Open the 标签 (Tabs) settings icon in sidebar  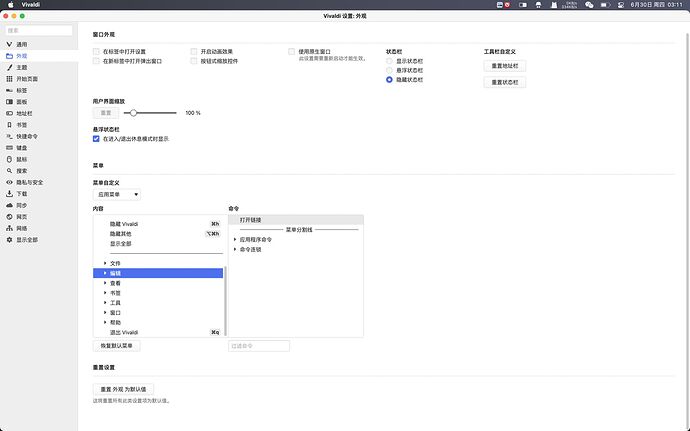(x=9, y=90)
